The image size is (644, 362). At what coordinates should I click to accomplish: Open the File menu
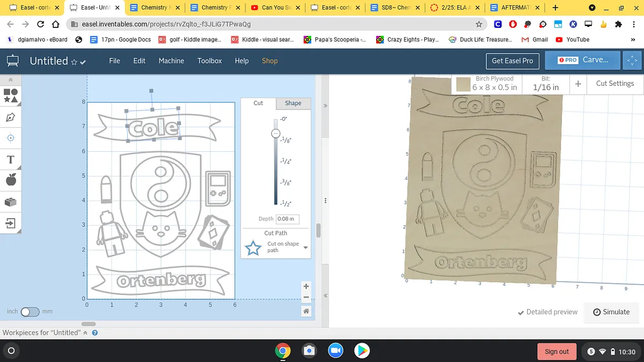click(114, 61)
